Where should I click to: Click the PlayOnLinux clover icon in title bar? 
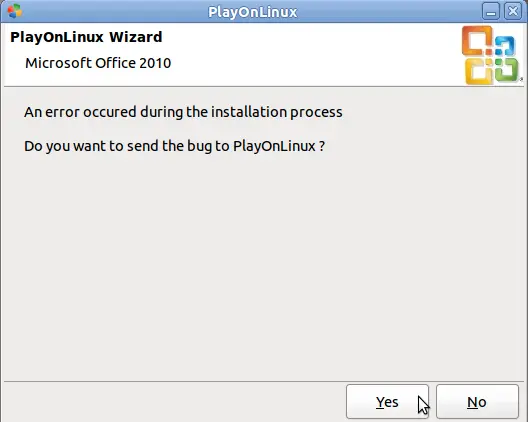14,11
